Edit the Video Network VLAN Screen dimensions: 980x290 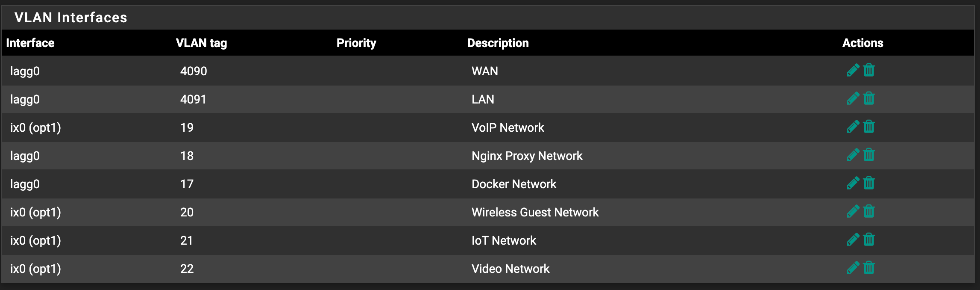(853, 268)
